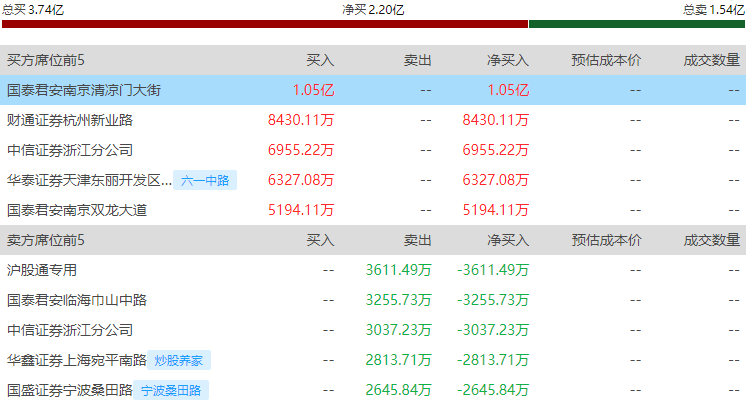Click net buy 1.05亿 in highlighted row

pos(508,90)
